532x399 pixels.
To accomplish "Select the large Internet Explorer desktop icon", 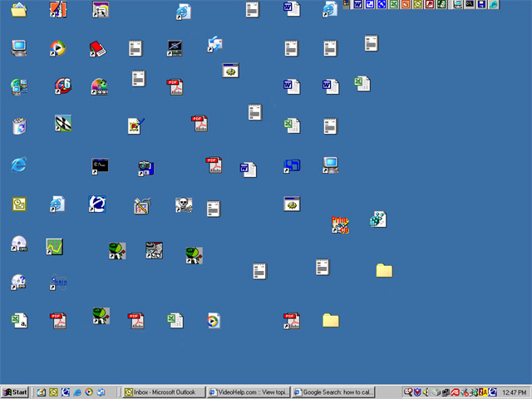I will pos(18,165).
